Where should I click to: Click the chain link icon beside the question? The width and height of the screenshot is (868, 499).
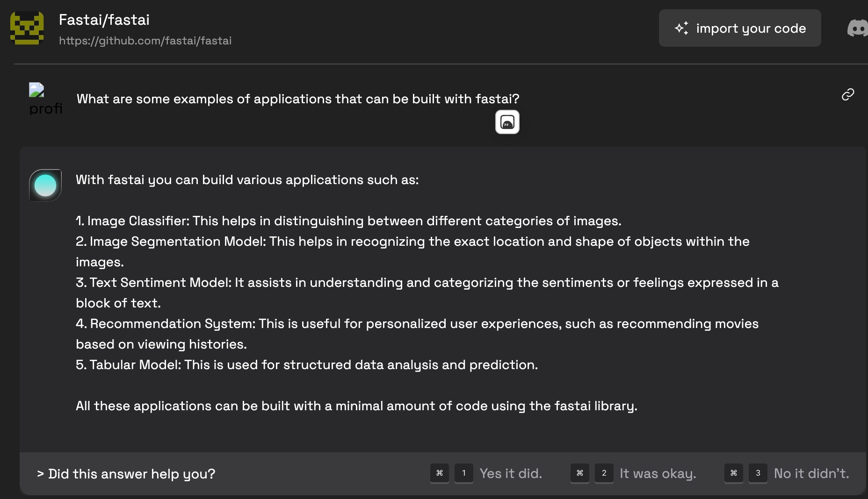tap(847, 95)
